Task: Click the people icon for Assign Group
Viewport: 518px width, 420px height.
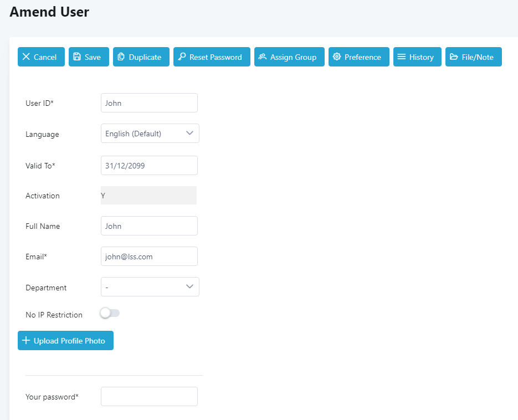Action: click(263, 57)
